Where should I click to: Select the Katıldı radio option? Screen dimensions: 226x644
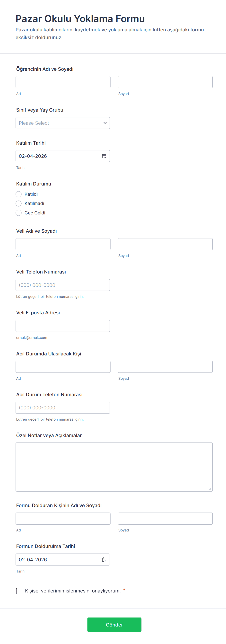click(19, 194)
